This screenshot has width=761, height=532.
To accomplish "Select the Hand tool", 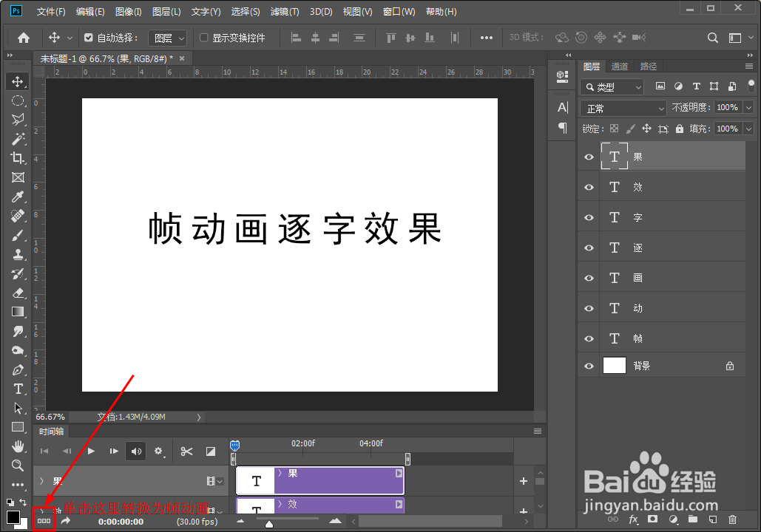I will point(18,446).
